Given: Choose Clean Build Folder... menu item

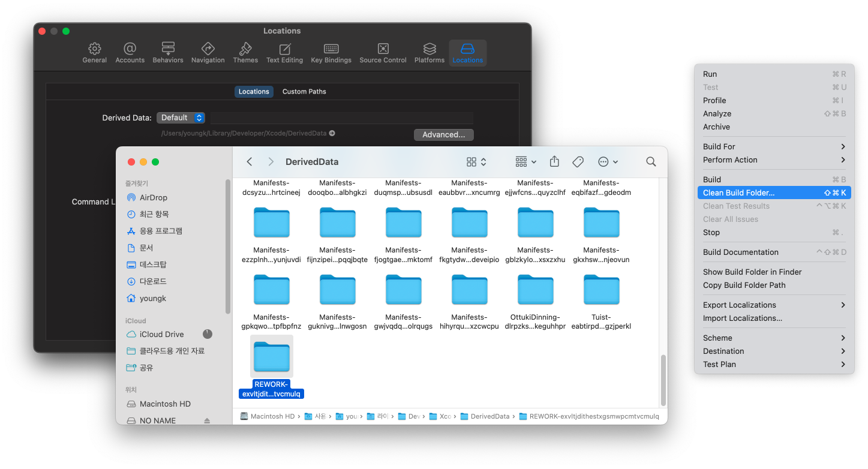Looking at the screenshot, I should coord(774,193).
